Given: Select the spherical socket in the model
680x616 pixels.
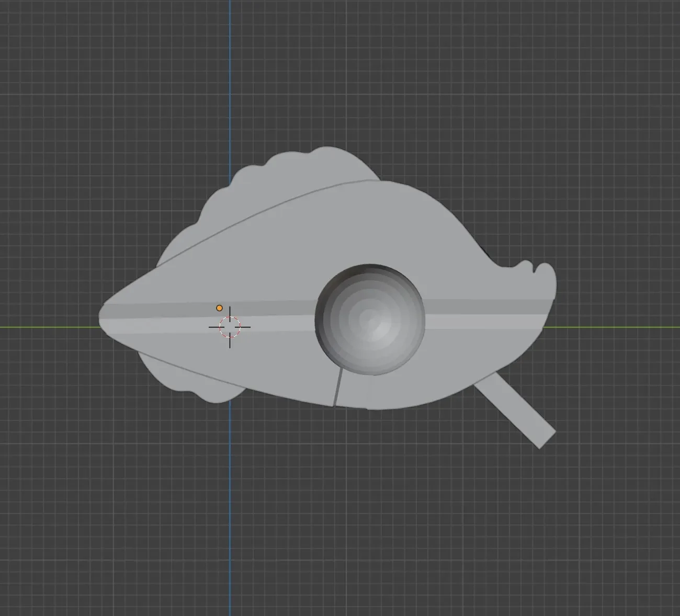Looking at the screenshot, I should point(370,320).
